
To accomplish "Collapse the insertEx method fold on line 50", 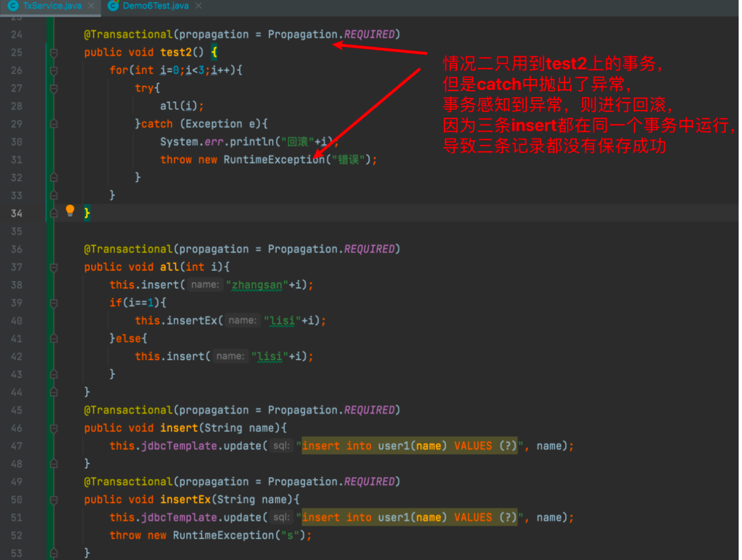I will click(54, 500).
